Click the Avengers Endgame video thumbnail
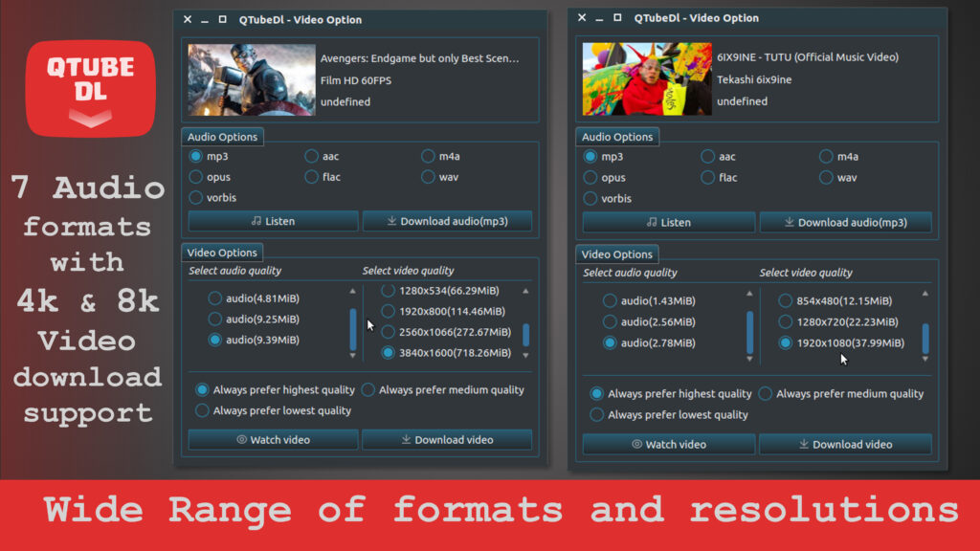The width and height of the screenshot is (980, 551). [x=251, y=80]
